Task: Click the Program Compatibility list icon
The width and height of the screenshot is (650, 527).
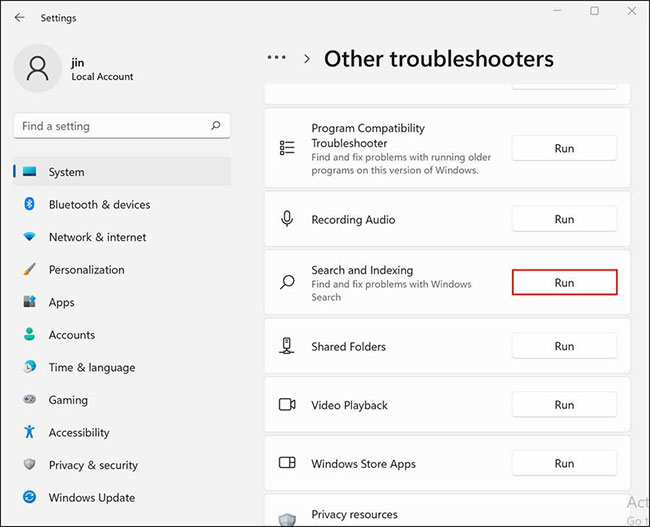Action: click(287, 148)
